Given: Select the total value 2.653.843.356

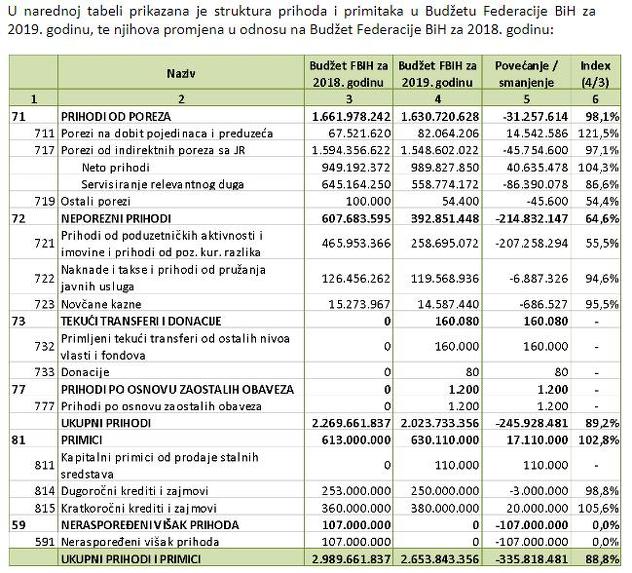Looking at the screenshot, I should [437, 557].
